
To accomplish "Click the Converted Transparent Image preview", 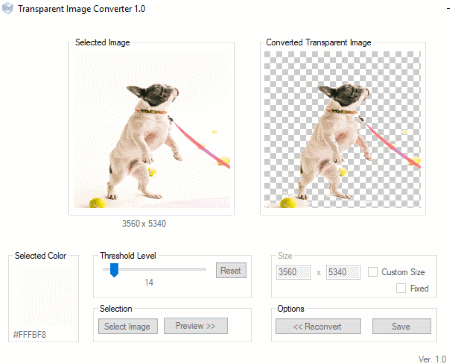I will coord(342,130).
